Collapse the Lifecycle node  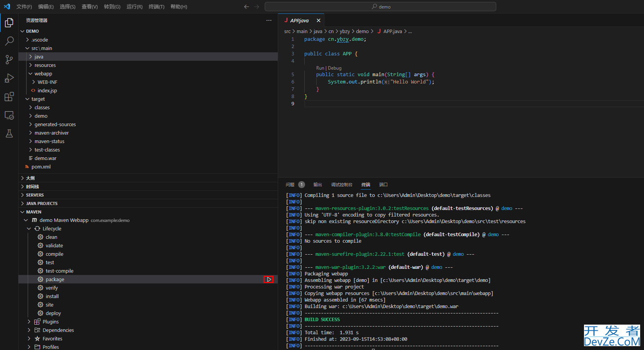point(29,228)
